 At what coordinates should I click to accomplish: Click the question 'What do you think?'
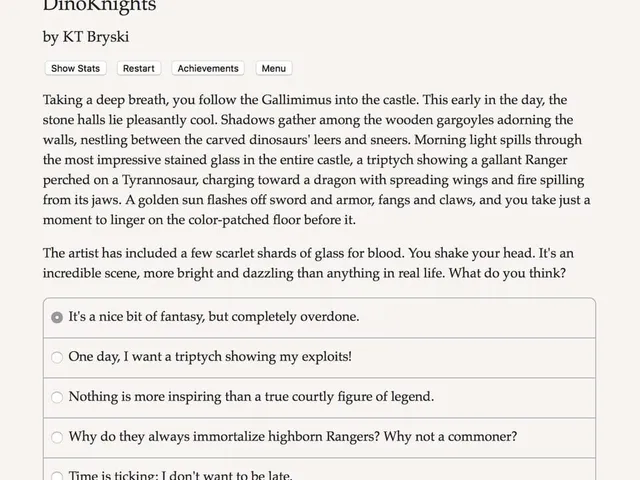coord(507,273)
